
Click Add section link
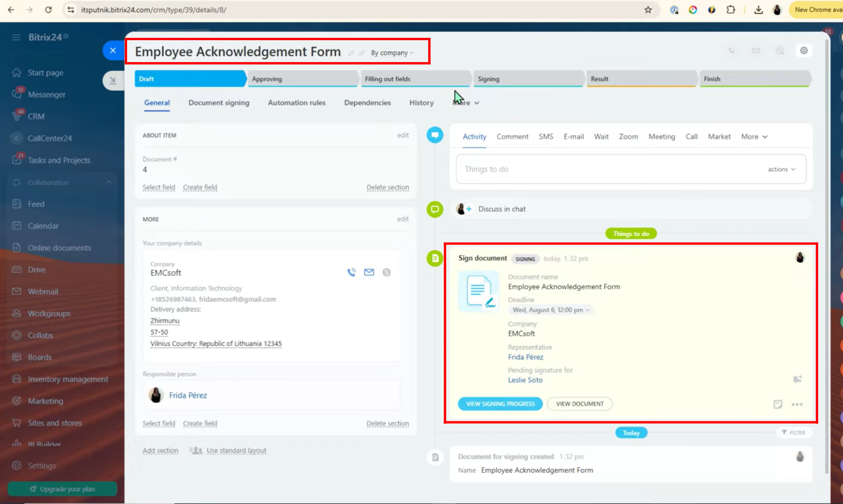click(160, 451)
